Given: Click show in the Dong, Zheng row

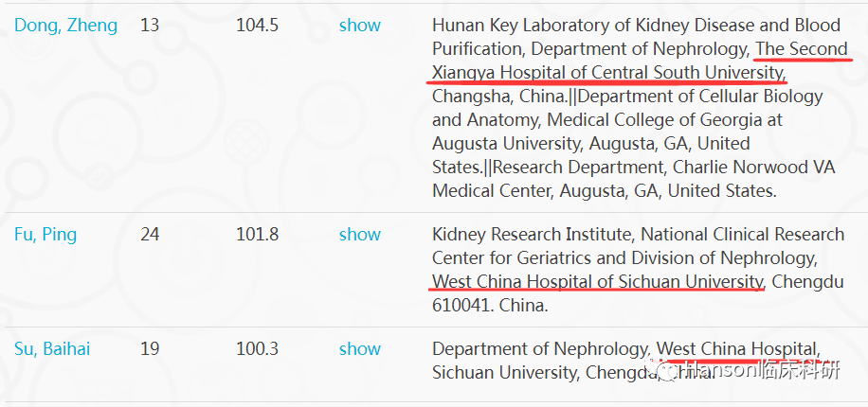Looking at the screenshot, I should pos(360,26).
